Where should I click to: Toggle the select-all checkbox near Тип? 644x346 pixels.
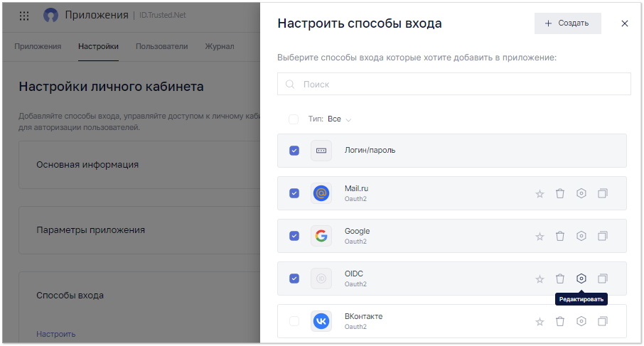pyautogui.click(x=294, y=119)
